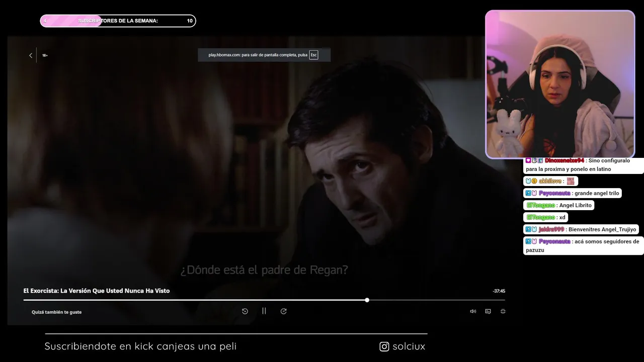644x362 pixels.
Task: Click ElTongano's 'Angel Librito' message
Action: click(559, 205)
